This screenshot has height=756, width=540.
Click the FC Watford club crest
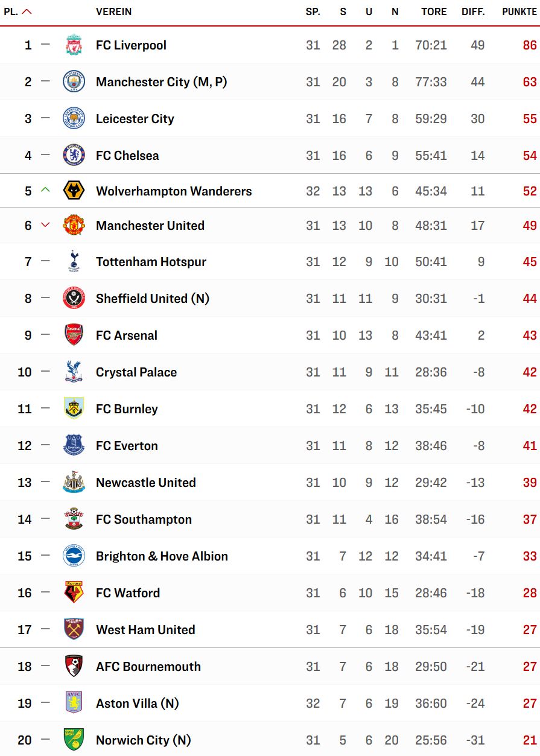74,592
